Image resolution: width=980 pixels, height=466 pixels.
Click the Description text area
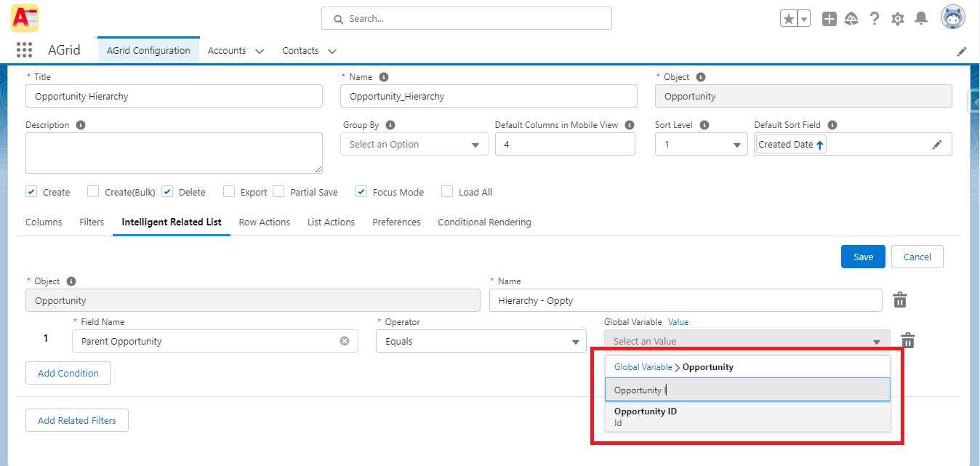click(174, 153)
